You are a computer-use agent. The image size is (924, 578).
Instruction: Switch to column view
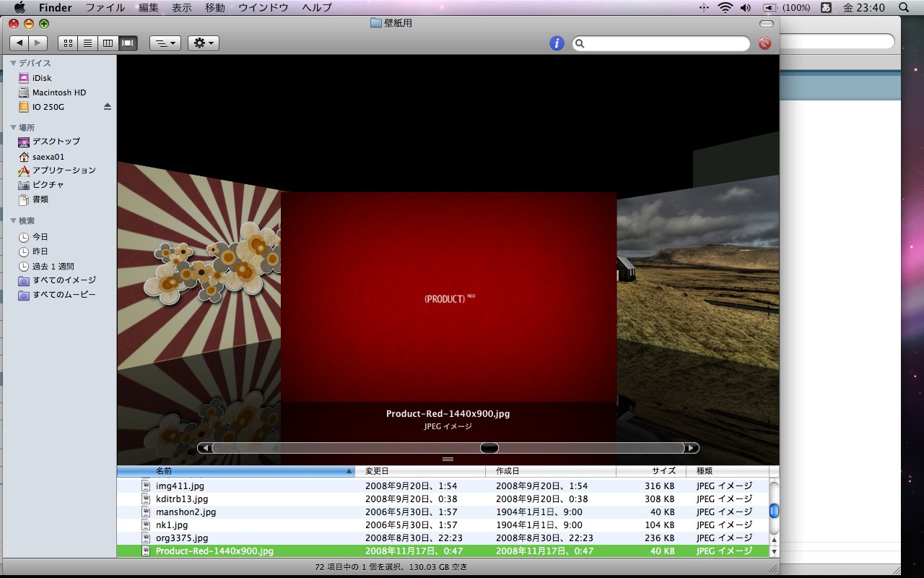tap(108, 43)
